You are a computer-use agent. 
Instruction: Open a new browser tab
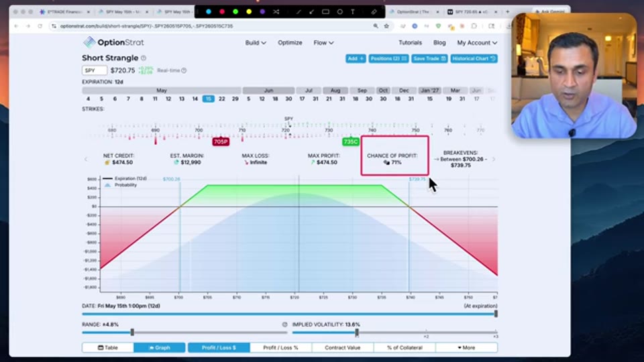coord(508,12)
